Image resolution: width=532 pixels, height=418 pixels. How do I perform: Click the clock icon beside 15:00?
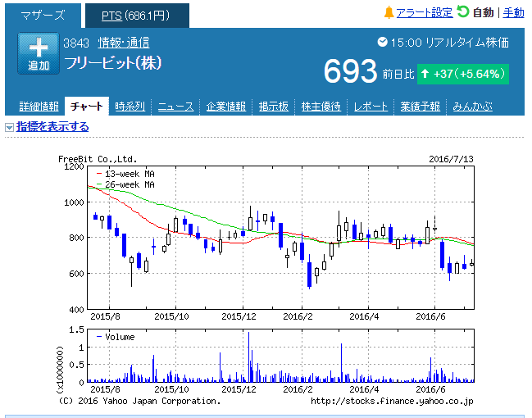[382, 42]
